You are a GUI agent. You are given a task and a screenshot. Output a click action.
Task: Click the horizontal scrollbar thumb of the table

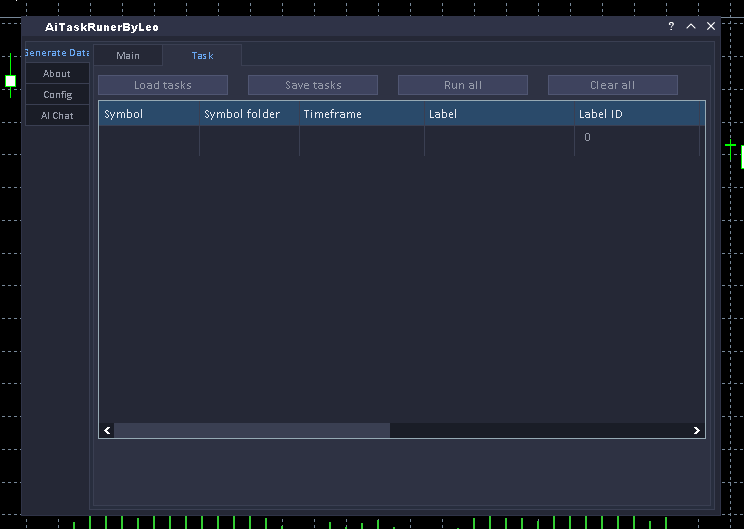tap(251, 430)
